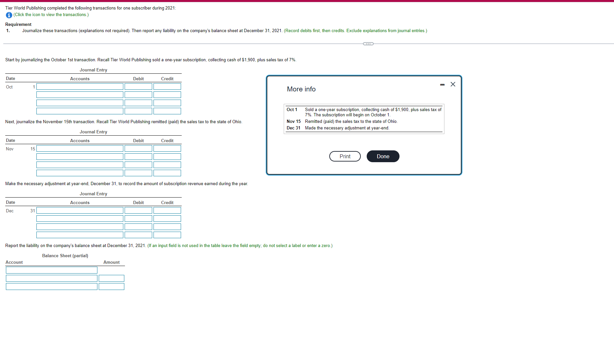
Task: Select the second Accounts field of November entry
Action: pos(80,157)
